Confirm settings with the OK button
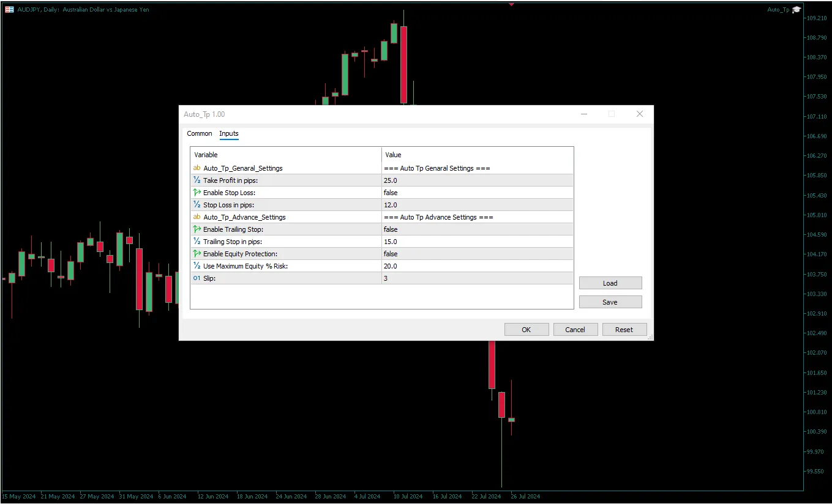This screenshot has width=832, height=504. 527,330
